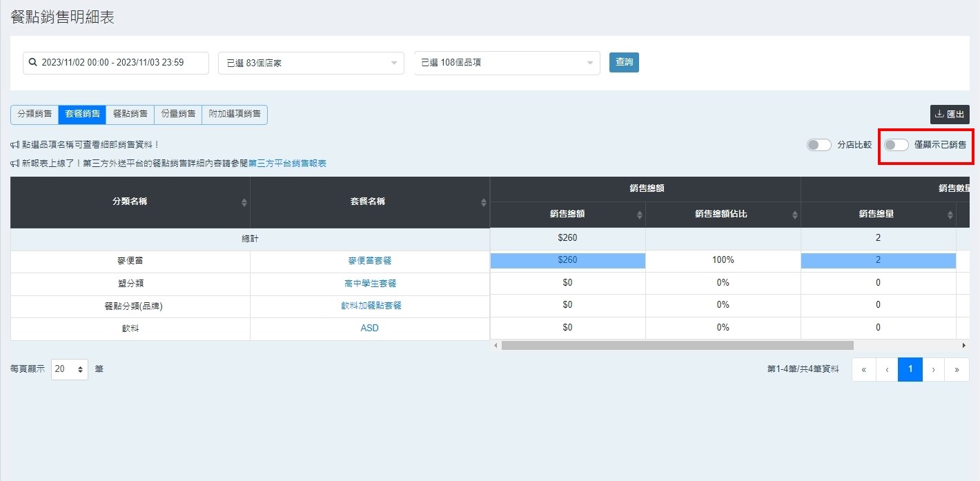Sort by 銷售總量 column sort icon
Image resolution: width=980 pixels, height=481 pixels.
click(x=950, y=215)
